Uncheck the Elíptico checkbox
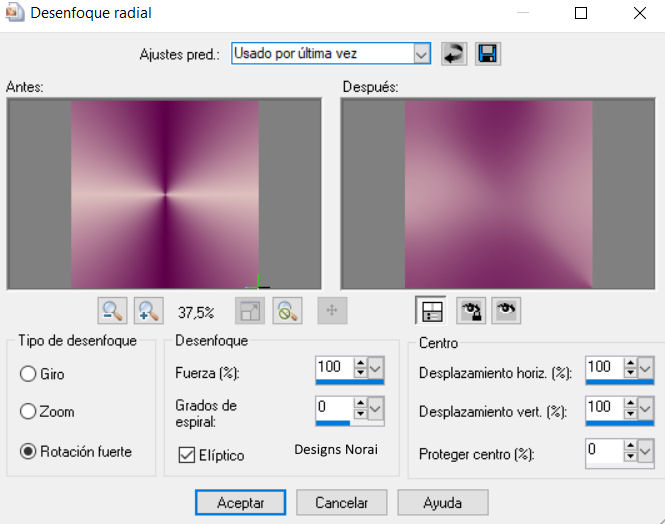The height and width of the screenshot is (524, 665). [187, 455]
